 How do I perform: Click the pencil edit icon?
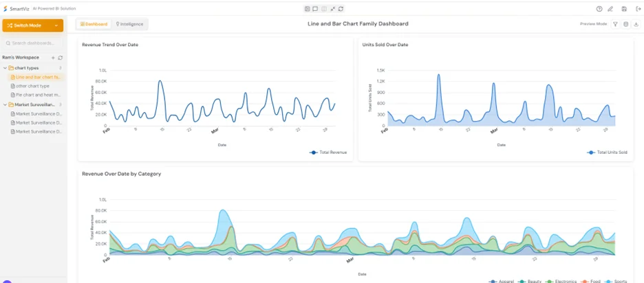(610, 9)
